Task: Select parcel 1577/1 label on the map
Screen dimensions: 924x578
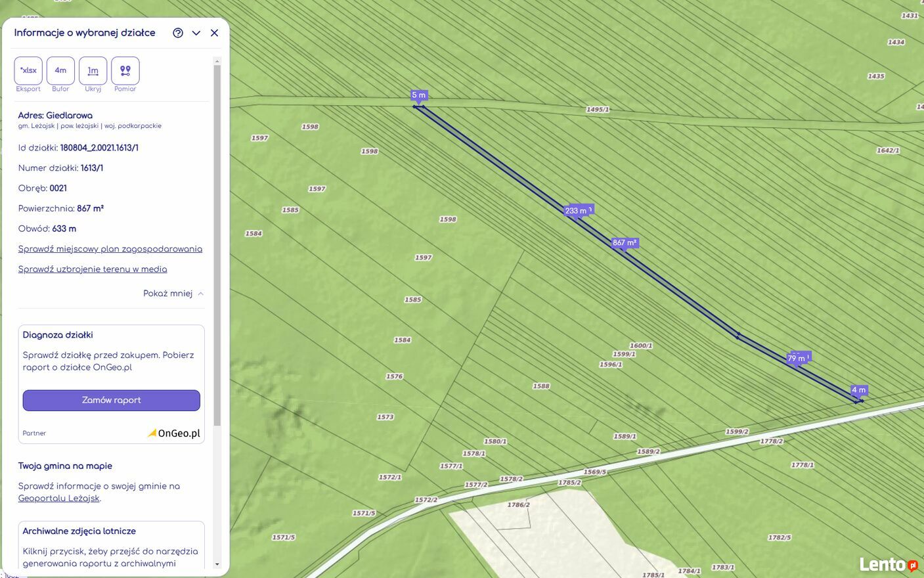Action: click(x=451, y=466)
